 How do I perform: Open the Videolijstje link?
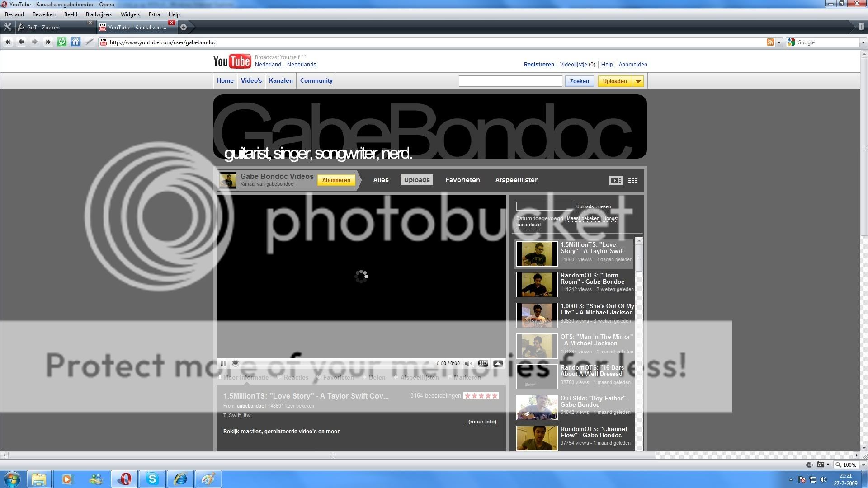click(573, 65)
